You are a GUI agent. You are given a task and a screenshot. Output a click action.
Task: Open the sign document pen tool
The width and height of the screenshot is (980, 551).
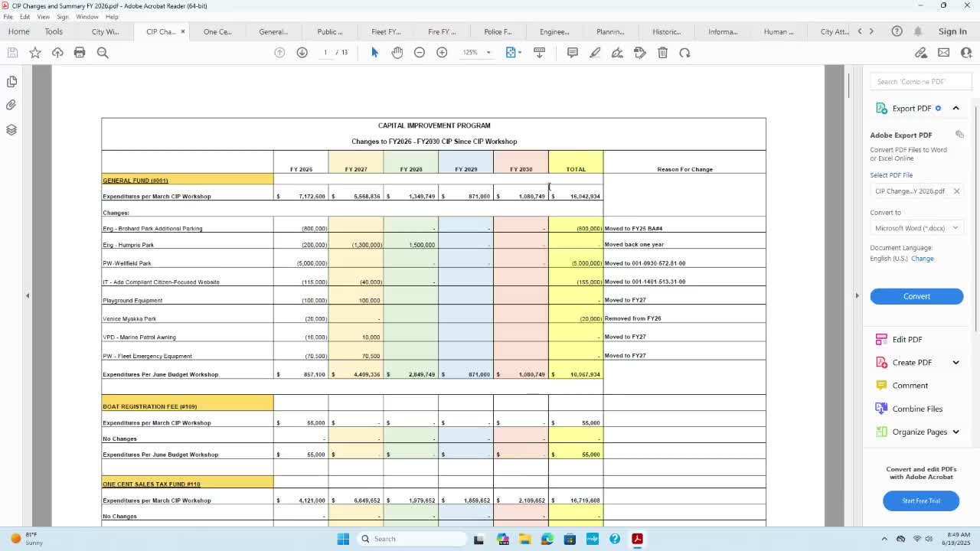[617, 53]
